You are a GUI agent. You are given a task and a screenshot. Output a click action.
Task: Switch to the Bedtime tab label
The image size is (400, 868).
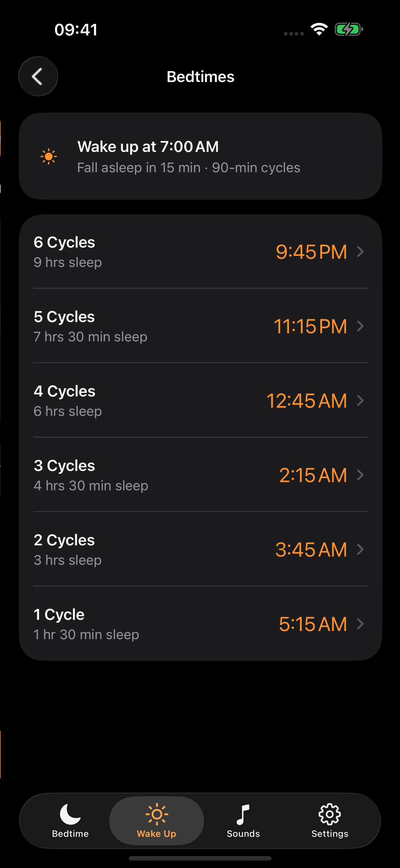pos(70,833)
